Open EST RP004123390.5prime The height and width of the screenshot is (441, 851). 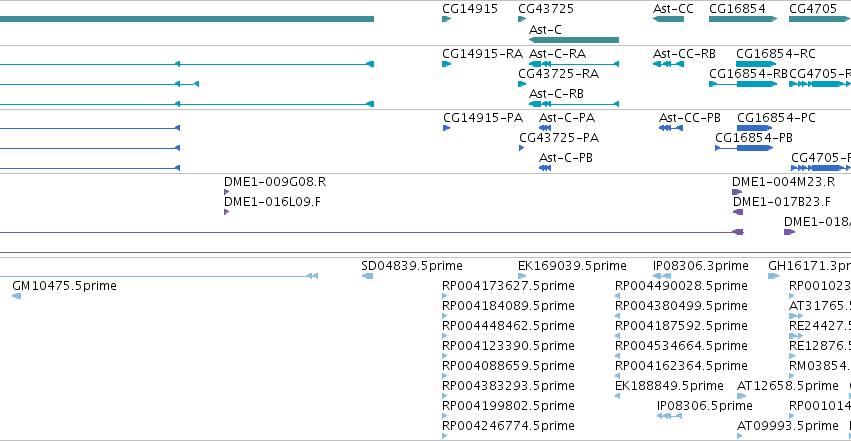coord(444,356)
